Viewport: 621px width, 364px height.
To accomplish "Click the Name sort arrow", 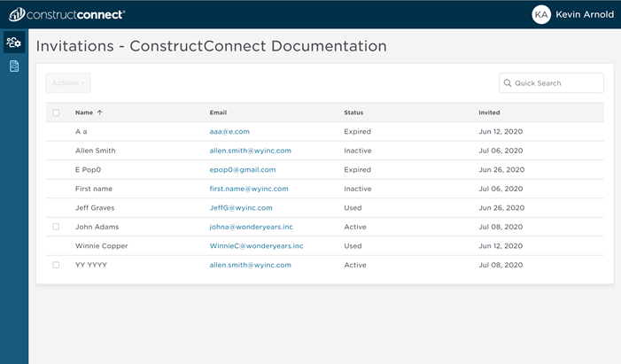I will pyautogui.click(x=100, y=112).
